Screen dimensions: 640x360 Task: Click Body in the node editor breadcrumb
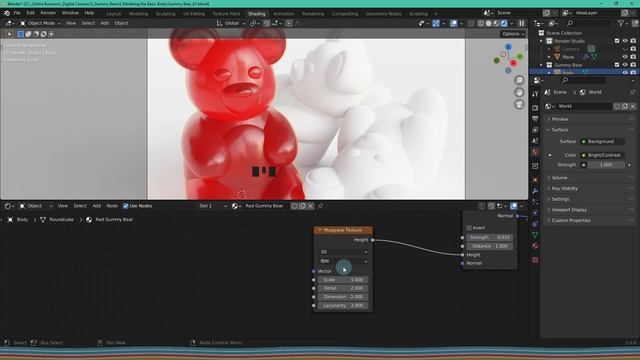point(22,220)
